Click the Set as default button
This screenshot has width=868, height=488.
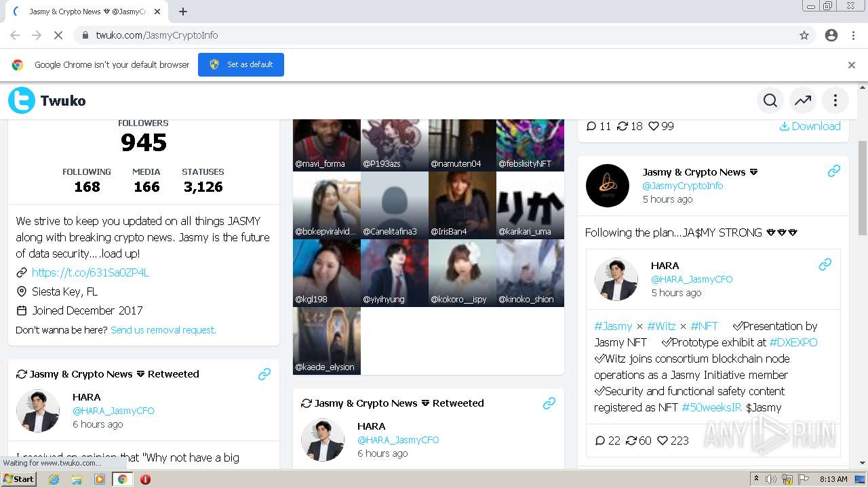241,64
